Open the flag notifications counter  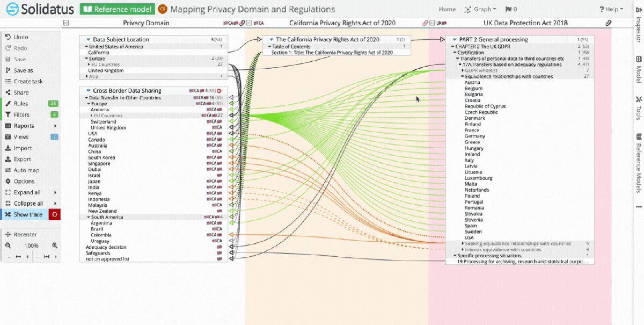(x=511, y=9)
